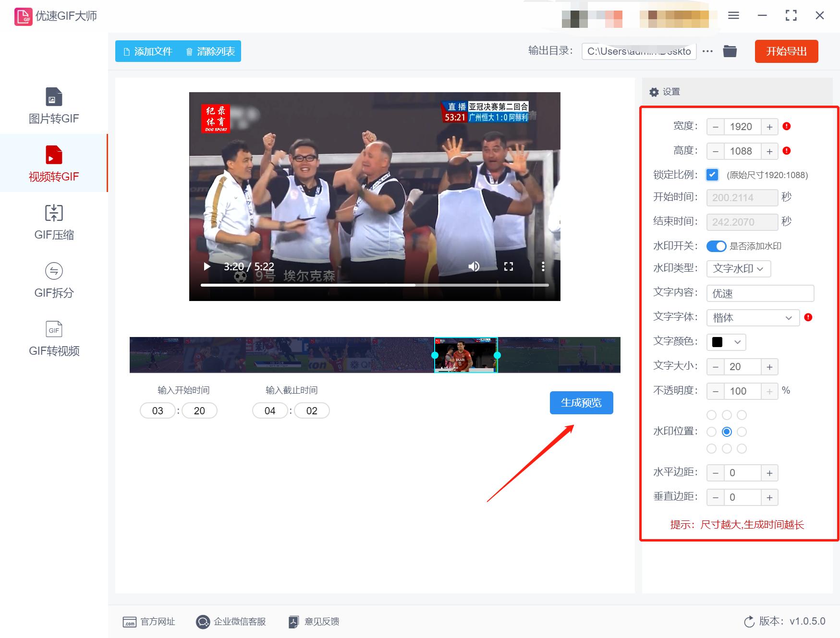Click the version refresh icon
The image size is (840, 638).
(749, 621)
